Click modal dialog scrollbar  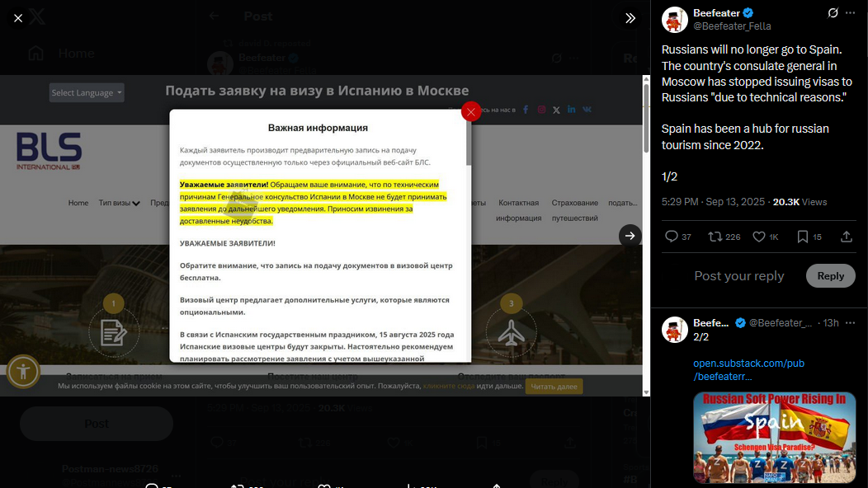tap(469, 143)
